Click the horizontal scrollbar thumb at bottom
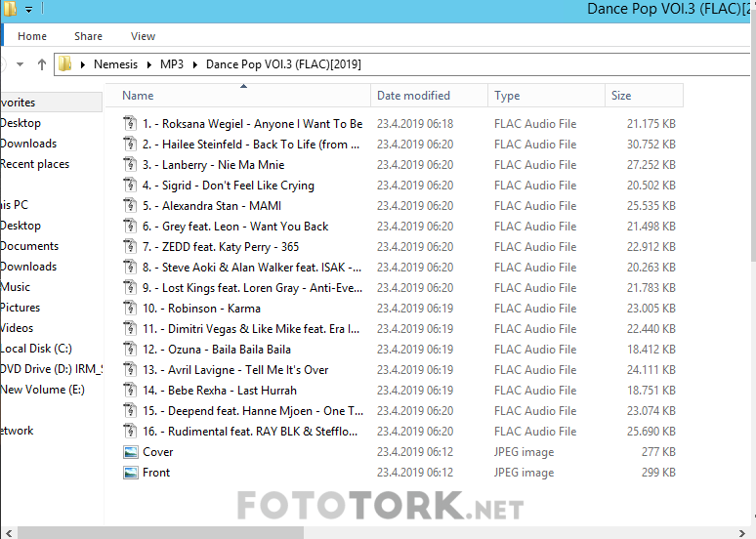This screenshot has width=756, height=539. pos(160,533)
